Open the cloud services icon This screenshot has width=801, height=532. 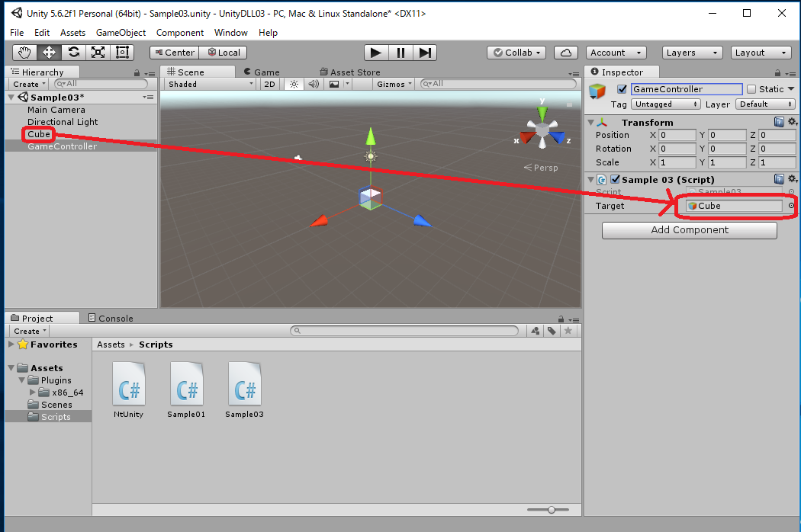(x=565, y=53)
